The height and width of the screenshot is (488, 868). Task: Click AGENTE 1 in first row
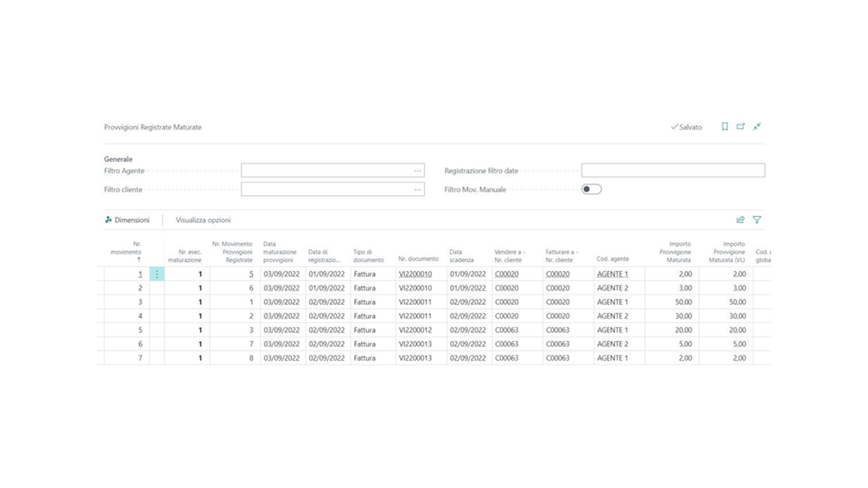coord(612,274)
